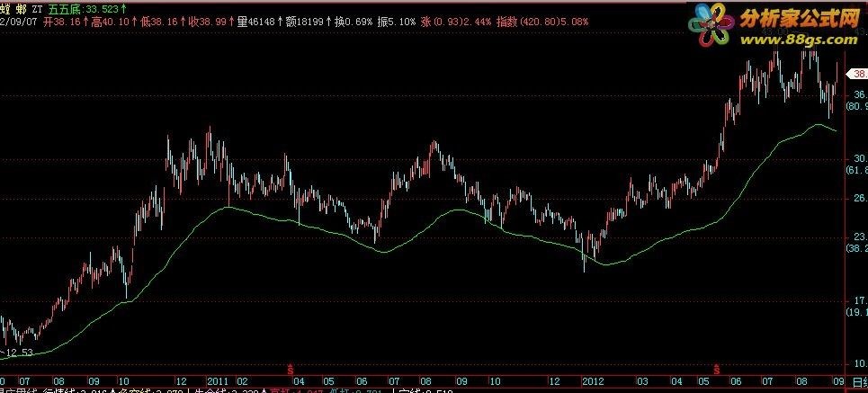Click the amplitude 振5.10% value
868x393 pixels.
pyautogui.click(x=397, y=22)
